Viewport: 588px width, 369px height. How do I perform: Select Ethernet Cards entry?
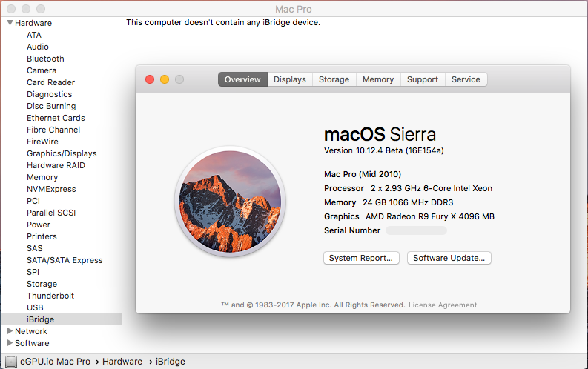click(56, 118)
